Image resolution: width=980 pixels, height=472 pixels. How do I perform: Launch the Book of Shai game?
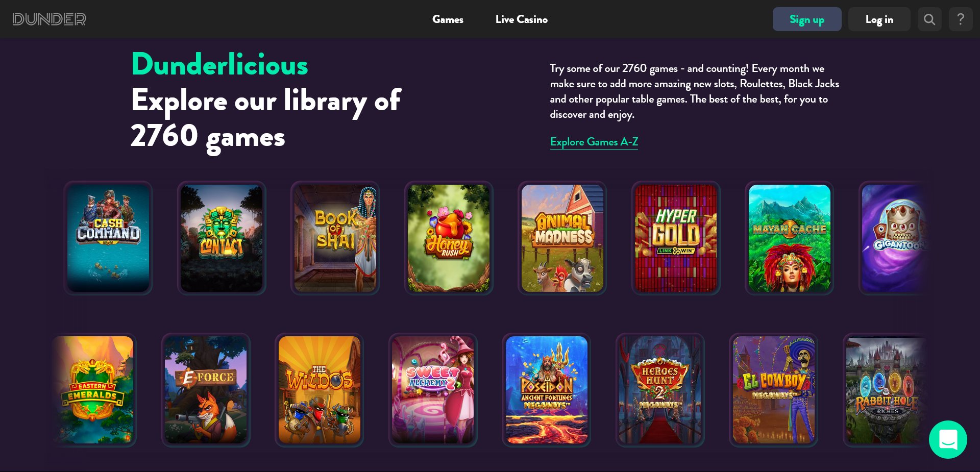click(x=335, y=238)
